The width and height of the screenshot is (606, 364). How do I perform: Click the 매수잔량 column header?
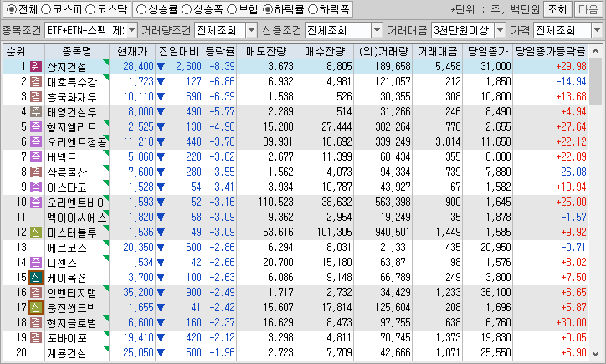tap(324, 51)
